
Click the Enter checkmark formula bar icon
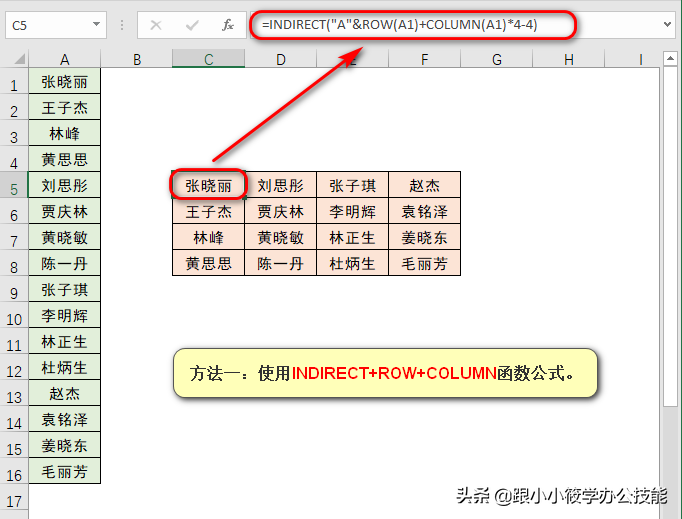click(192, 25)
